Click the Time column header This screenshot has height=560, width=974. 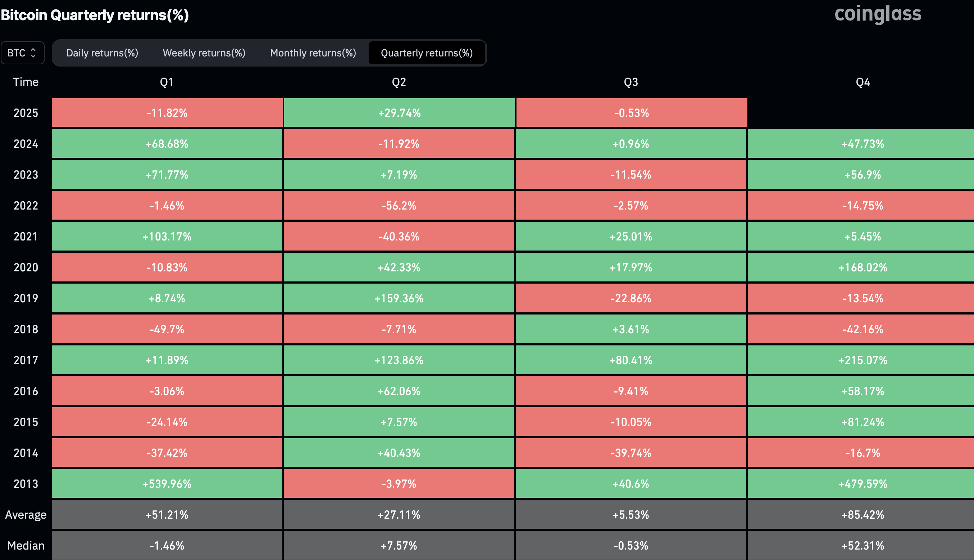(x=26, y=82)
